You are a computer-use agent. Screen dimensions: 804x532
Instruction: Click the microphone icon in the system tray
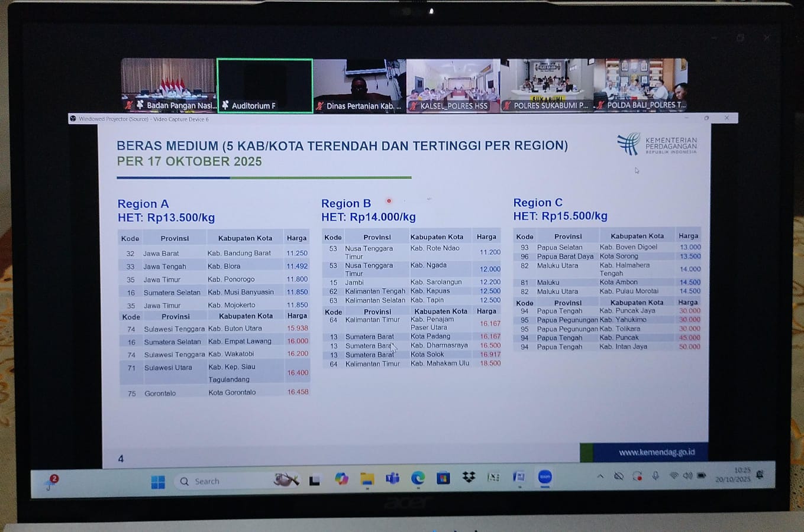pos(656,476)
